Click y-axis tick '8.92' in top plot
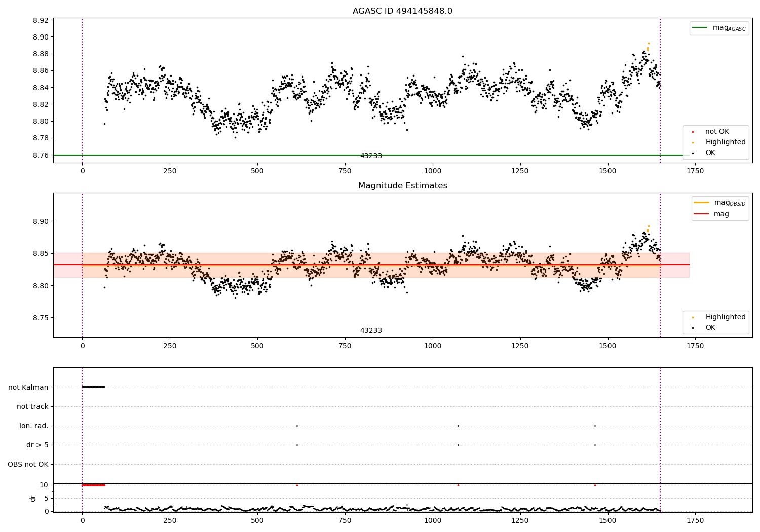Screen dimensions: 760x532 pyautogui.click(x=41, y=20)
